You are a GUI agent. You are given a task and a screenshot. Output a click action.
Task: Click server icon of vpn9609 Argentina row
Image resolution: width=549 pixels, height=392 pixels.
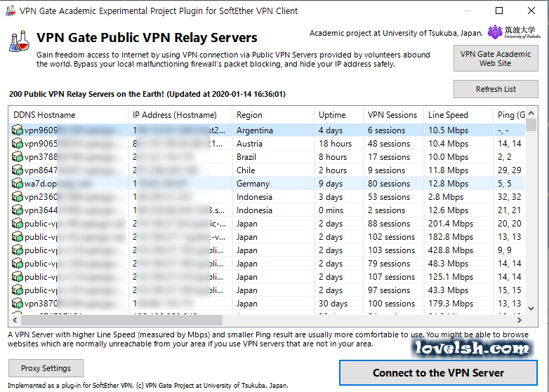(x=18, y=130)
